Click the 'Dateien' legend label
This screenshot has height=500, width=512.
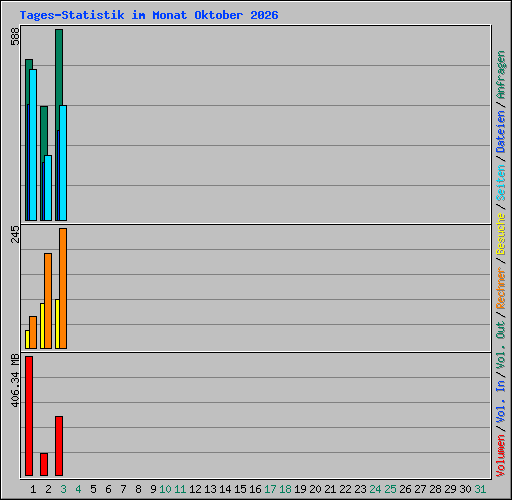tap(501, 131)
